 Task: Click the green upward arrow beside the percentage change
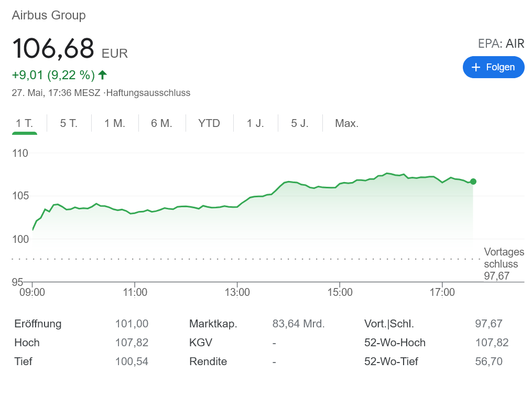103,75
